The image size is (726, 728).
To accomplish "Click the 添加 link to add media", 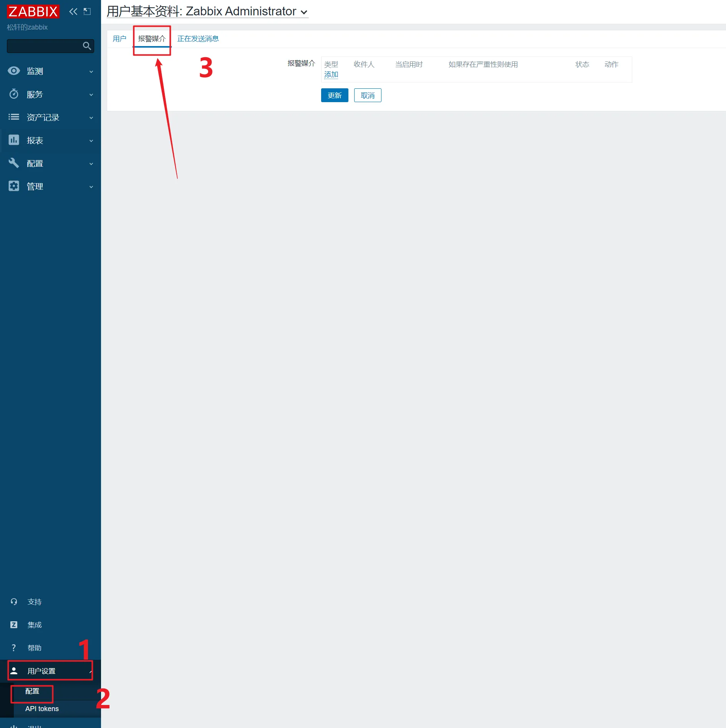I will coord(331,74).
